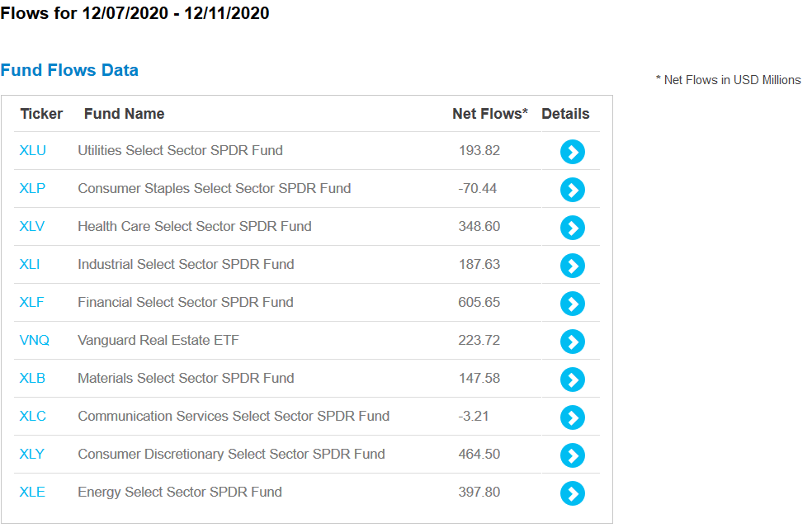Click details arrow for Health Care fund

(x=572, y=228)
